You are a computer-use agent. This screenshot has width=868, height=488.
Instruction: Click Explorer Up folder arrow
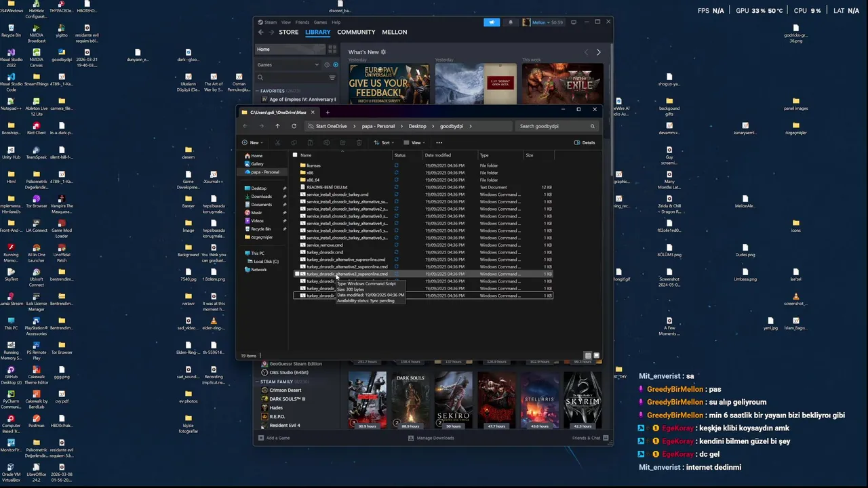click(277, 126)
